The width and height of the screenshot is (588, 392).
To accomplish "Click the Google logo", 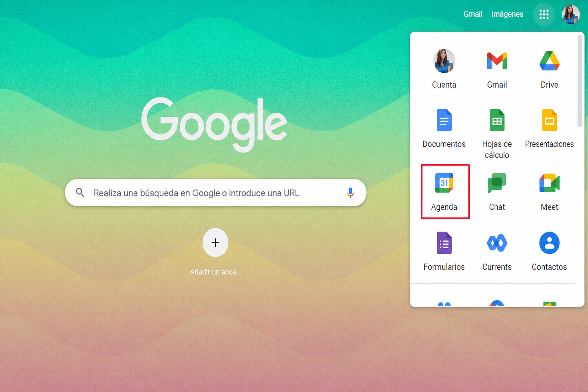I will click(x=214, y=124).
